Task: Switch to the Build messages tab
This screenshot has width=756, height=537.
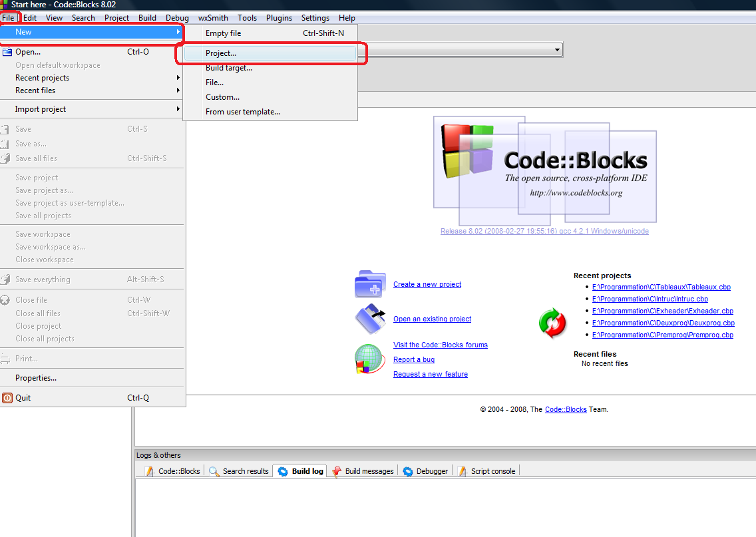Action: coord(363,471)
